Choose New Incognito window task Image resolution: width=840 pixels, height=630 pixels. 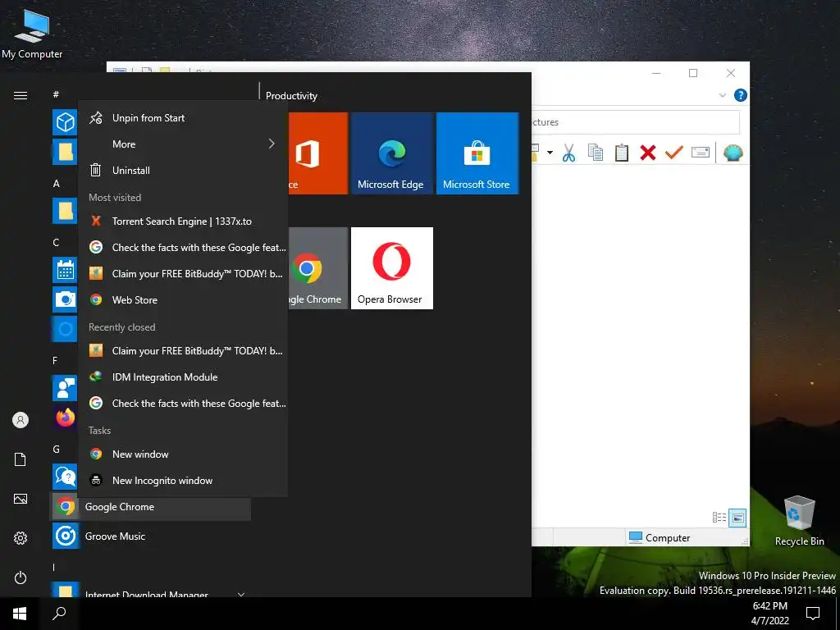coord(183,481)
